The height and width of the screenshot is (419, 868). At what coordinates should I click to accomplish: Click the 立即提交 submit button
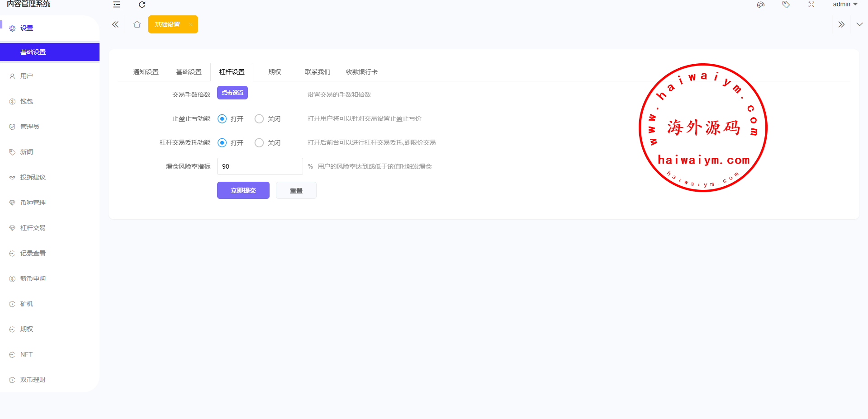coord(243,190)
